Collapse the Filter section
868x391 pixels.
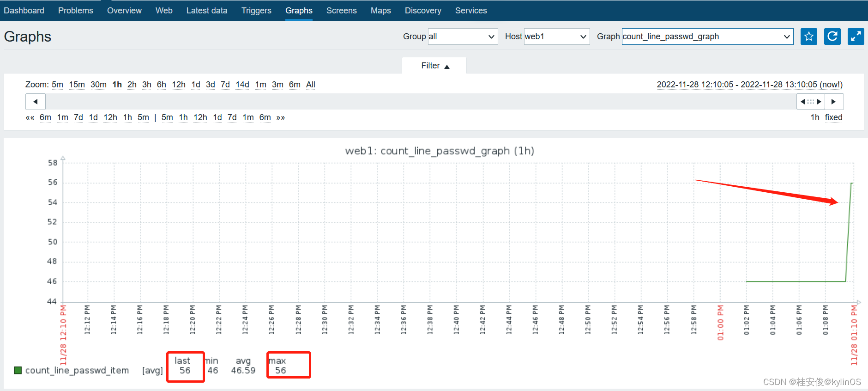(434, 66)
